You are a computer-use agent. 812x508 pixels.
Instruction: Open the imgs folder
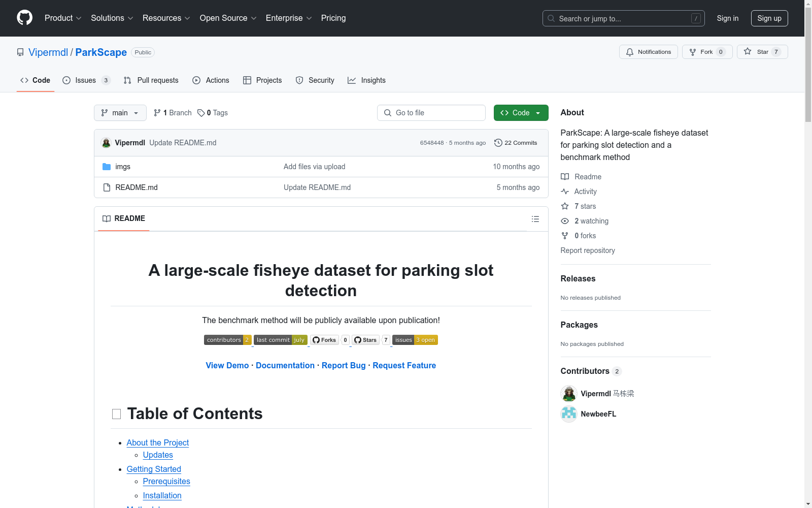coord(123,167)
